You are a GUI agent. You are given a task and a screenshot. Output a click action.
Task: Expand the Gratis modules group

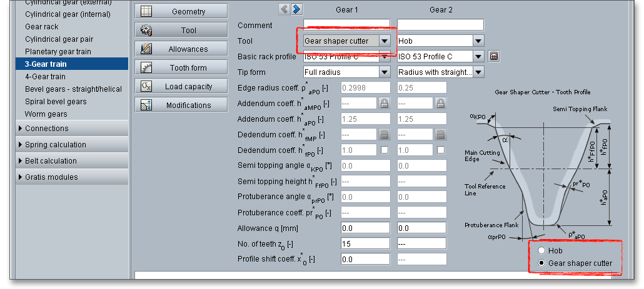(51, 177)
